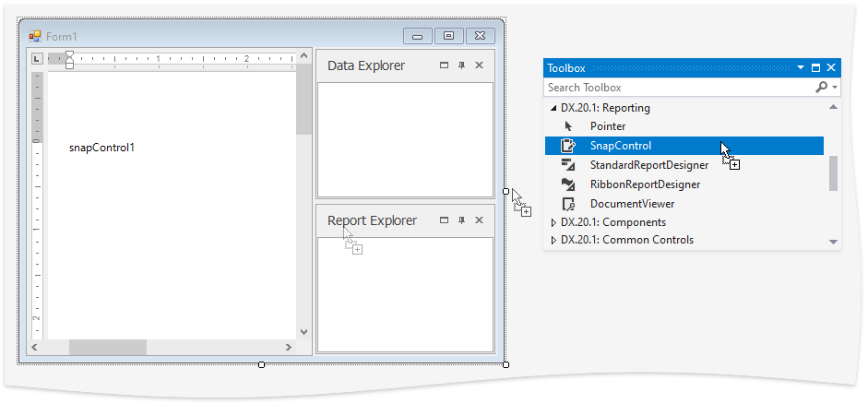Maximize the Form1 window
Screen dimensions: 868x404
point(448,36)
